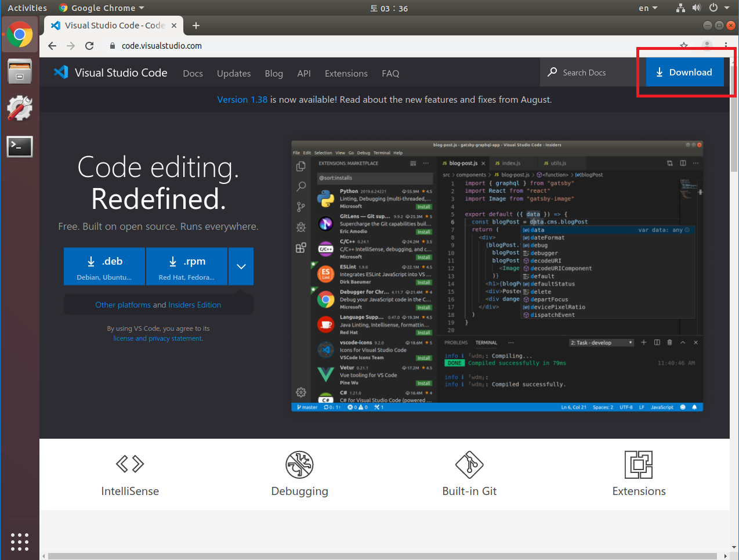Click the volume icon in top bar
This screenshot has height=560, width=739.
(x=697, y=8)
